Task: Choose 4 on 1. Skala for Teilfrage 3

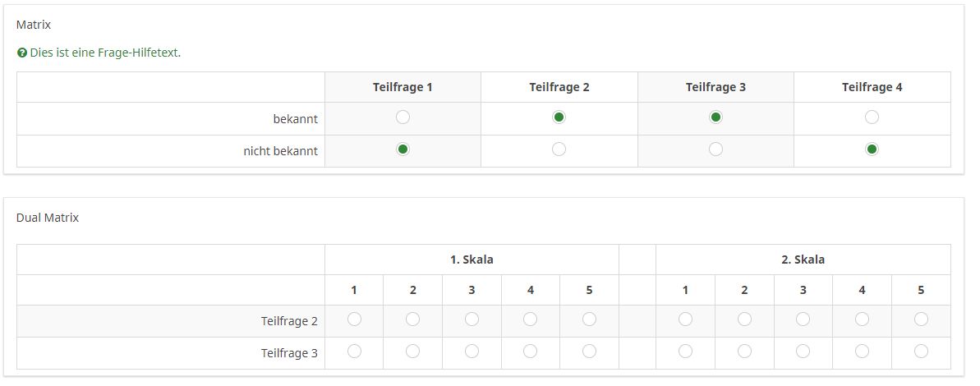Action: click(530, 351)
